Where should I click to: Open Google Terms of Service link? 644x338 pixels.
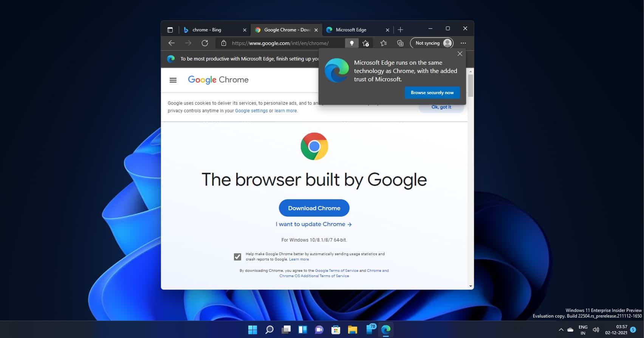point(336,271)
